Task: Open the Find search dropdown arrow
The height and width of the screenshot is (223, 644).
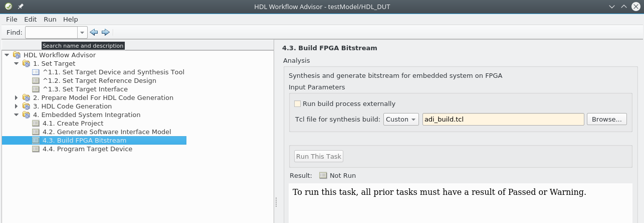Action: pyautogui.click(x=82, y=32)
